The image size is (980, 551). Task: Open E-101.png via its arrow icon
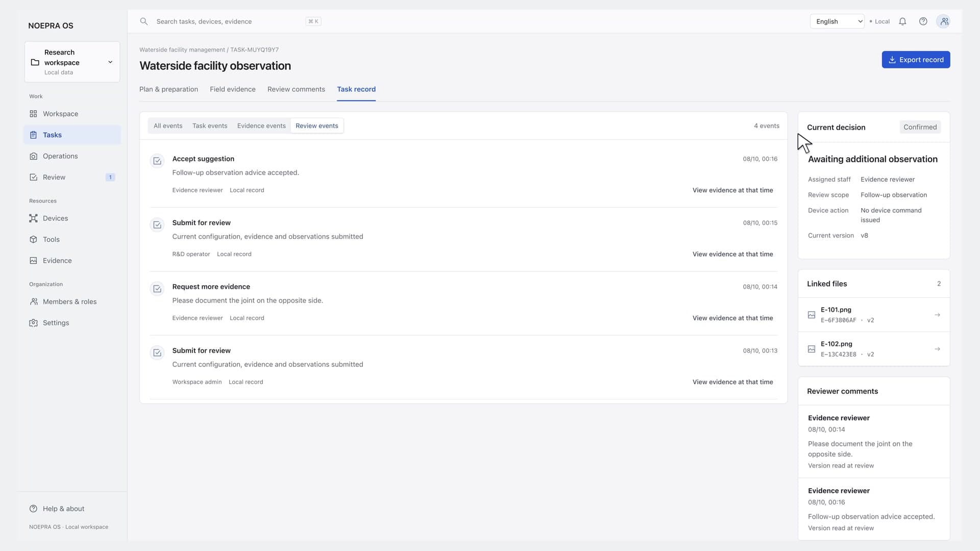[x=937, y=315]
